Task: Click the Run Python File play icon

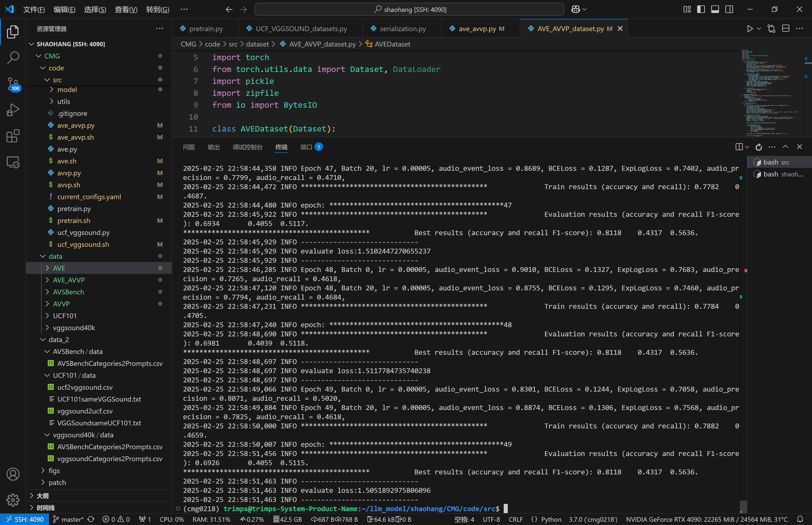Action: [750, 29]
